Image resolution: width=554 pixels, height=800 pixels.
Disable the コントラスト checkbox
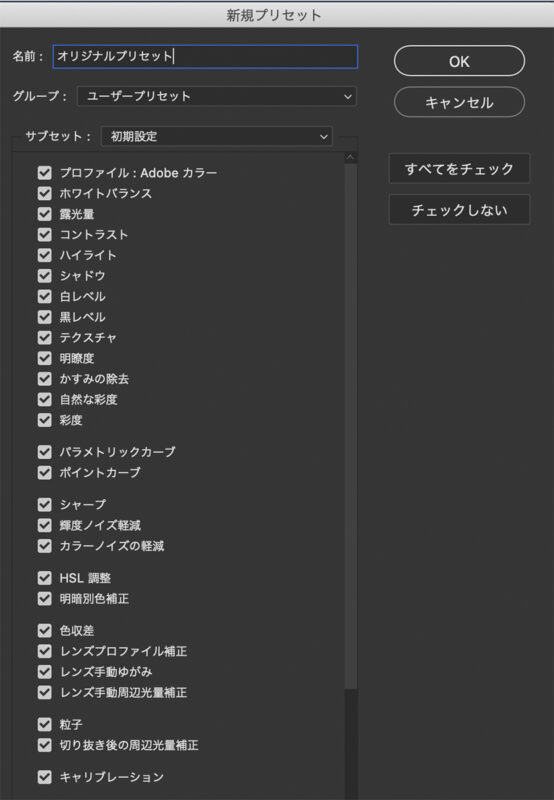(x=45, y=235)
